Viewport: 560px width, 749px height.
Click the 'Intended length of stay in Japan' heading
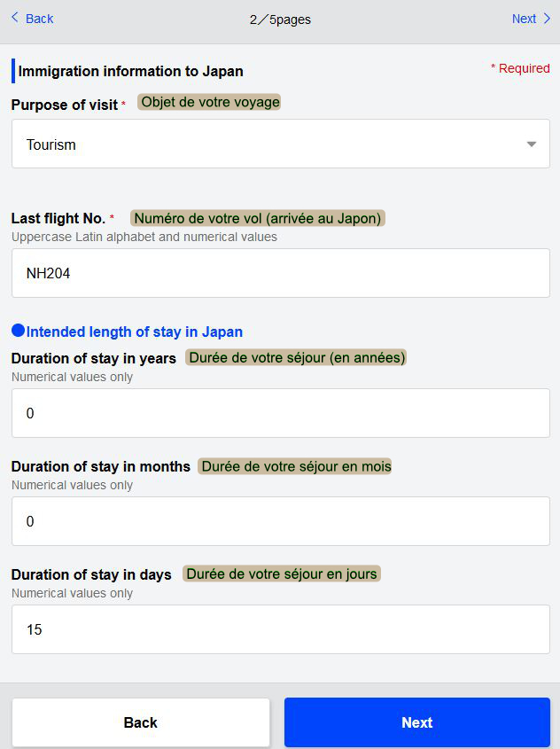click(x=135, y=332)
